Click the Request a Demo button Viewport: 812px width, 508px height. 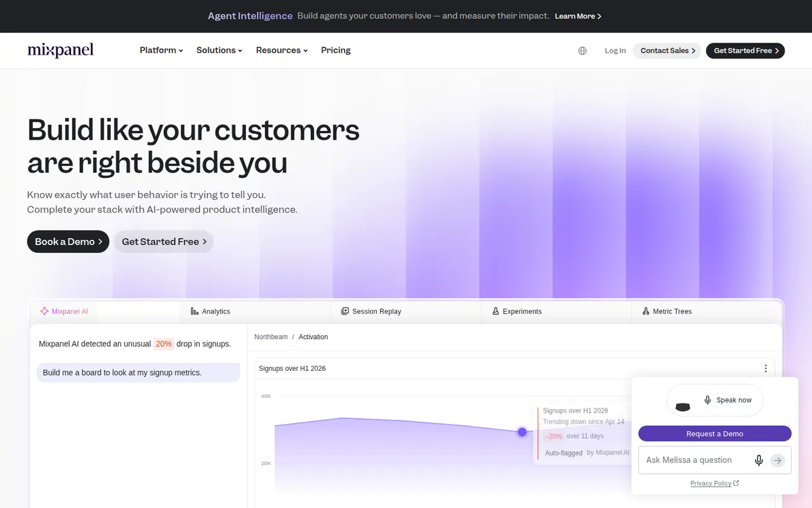point(715,434)
